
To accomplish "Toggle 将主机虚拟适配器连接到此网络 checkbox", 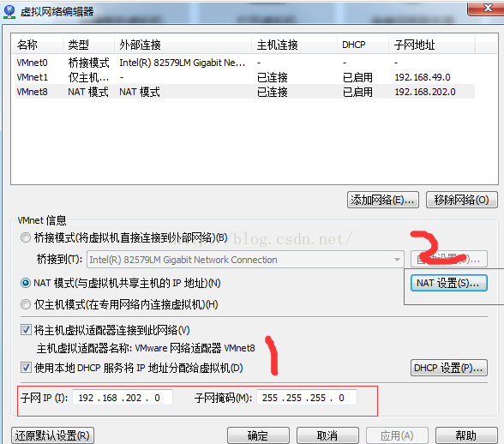I will (26, 330).
